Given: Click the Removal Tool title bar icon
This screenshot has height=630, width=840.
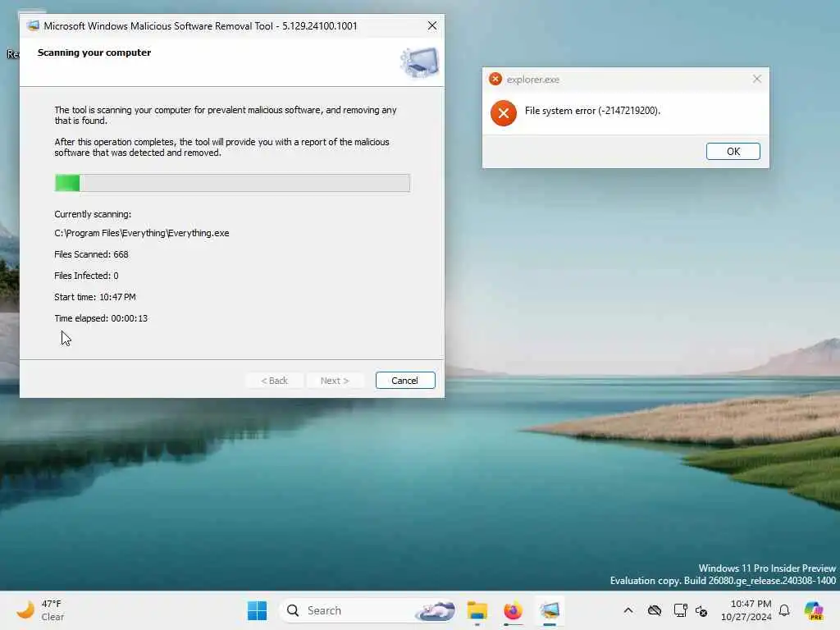Looking at the screenshot, I should pos(33,25).
